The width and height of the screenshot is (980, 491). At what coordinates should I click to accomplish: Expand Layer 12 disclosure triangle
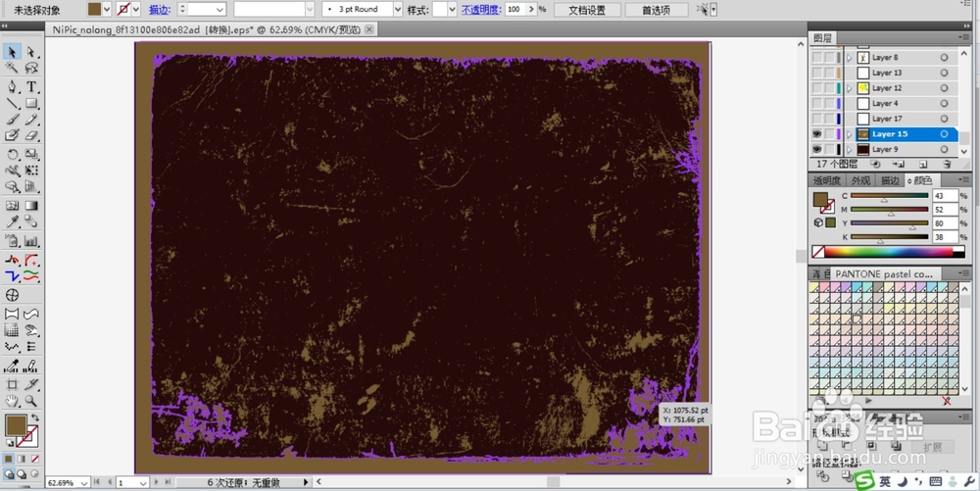850,88
